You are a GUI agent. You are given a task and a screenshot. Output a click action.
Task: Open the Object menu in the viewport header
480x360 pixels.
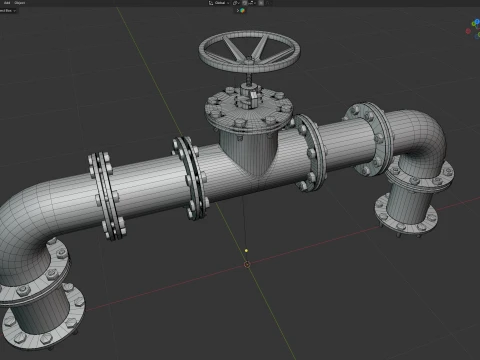(20, 3)
